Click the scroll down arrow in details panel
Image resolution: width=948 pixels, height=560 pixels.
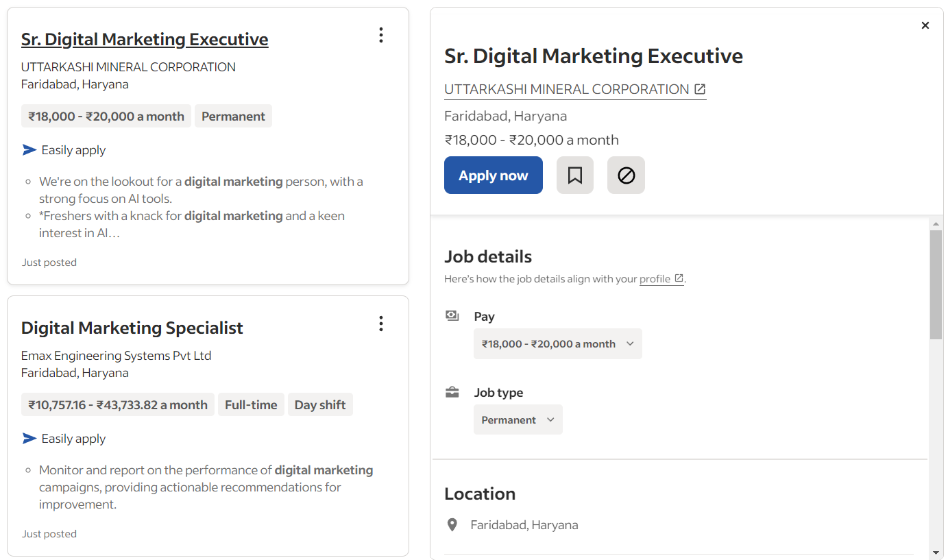click(936, 552)
